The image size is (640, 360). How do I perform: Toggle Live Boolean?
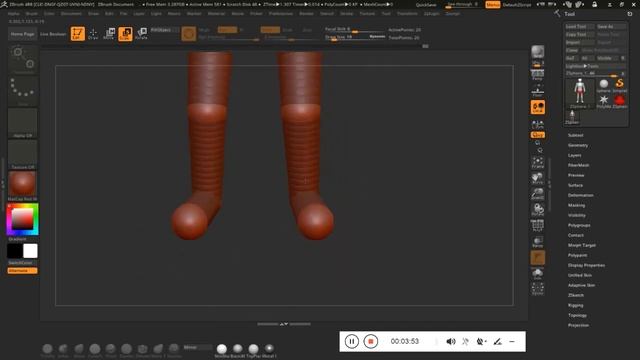pos(53,34)
